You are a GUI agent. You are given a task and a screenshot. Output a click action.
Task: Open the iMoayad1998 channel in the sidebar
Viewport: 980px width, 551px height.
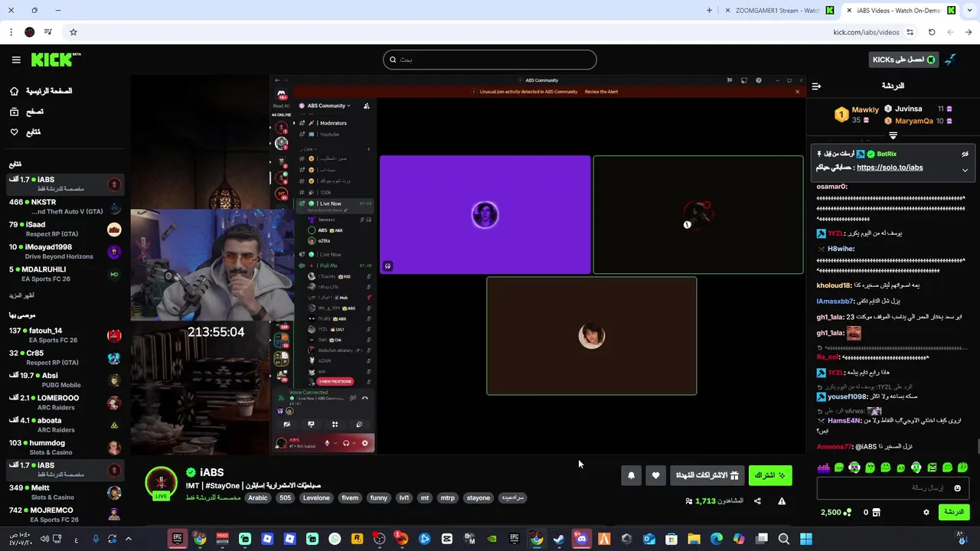coord(64,252)
